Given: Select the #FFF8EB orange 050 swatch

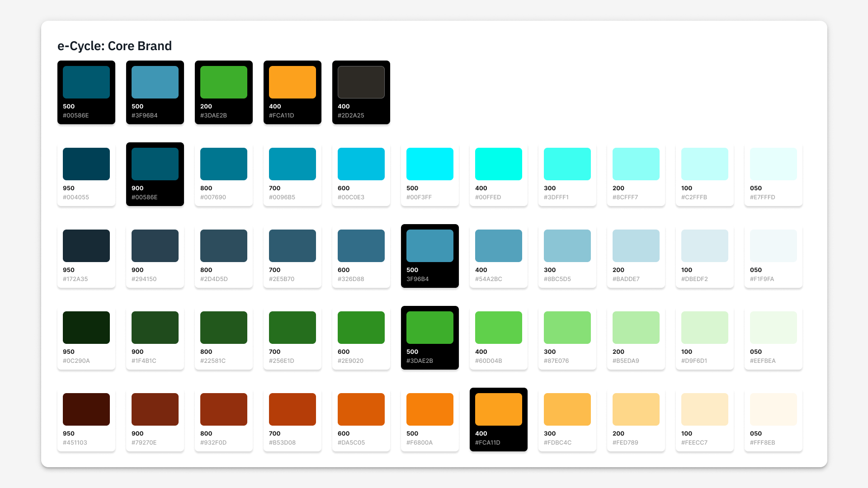Looking at the screenshot, I should 774,409.
